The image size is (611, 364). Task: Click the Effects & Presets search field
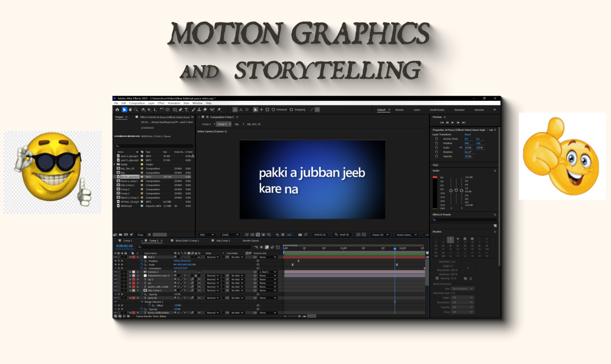pyautogui.click(x=463, y=220)
